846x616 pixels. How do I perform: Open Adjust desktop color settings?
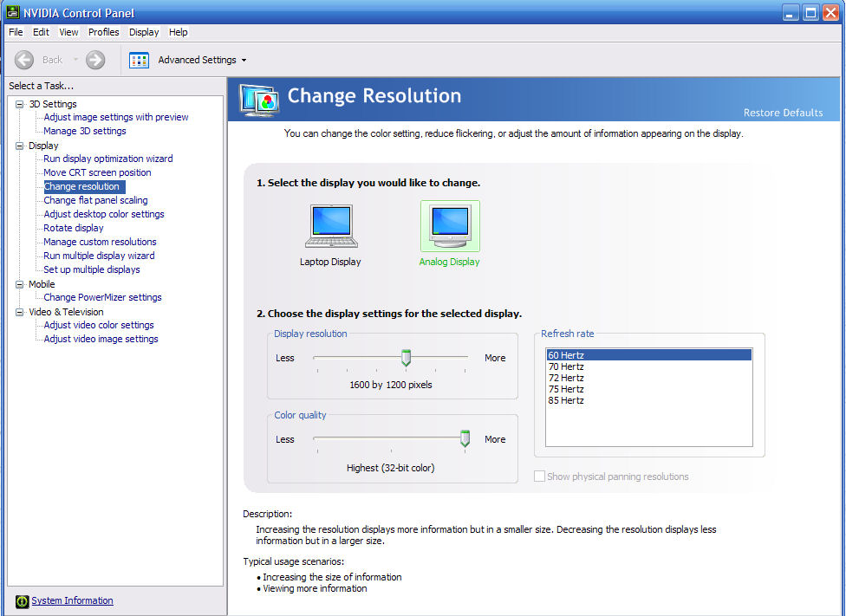[104, 214]
